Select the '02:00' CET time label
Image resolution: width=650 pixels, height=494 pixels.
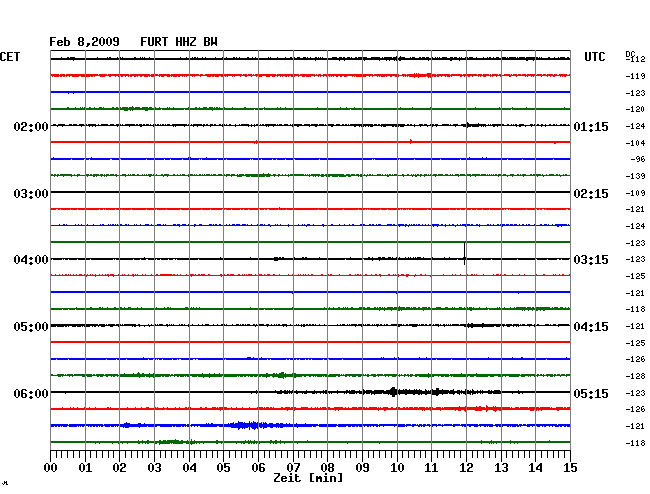[x=31, y=126]
